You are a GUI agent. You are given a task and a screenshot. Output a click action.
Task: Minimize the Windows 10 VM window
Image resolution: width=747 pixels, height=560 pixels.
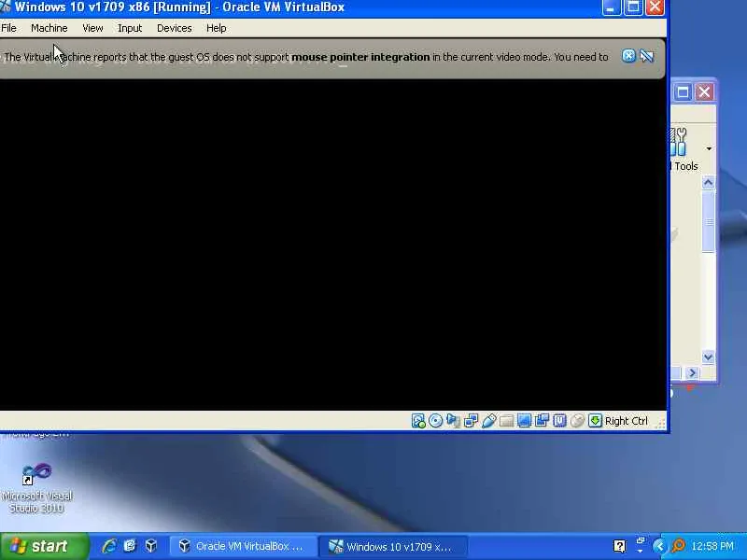[612, 7]
